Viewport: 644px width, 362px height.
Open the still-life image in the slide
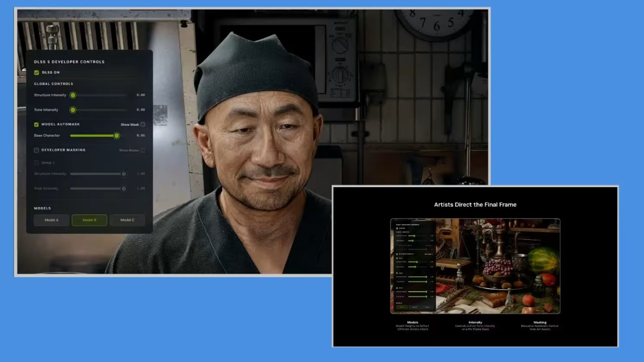pyautogui.click(x=475, y=266)
